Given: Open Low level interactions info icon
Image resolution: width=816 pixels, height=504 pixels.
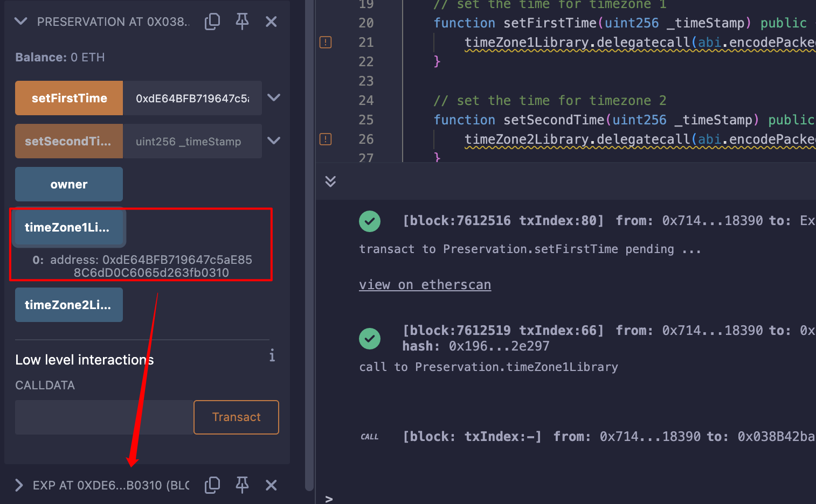Looking at the screenshot, I should pyautogui.click(x=272, y=355).
